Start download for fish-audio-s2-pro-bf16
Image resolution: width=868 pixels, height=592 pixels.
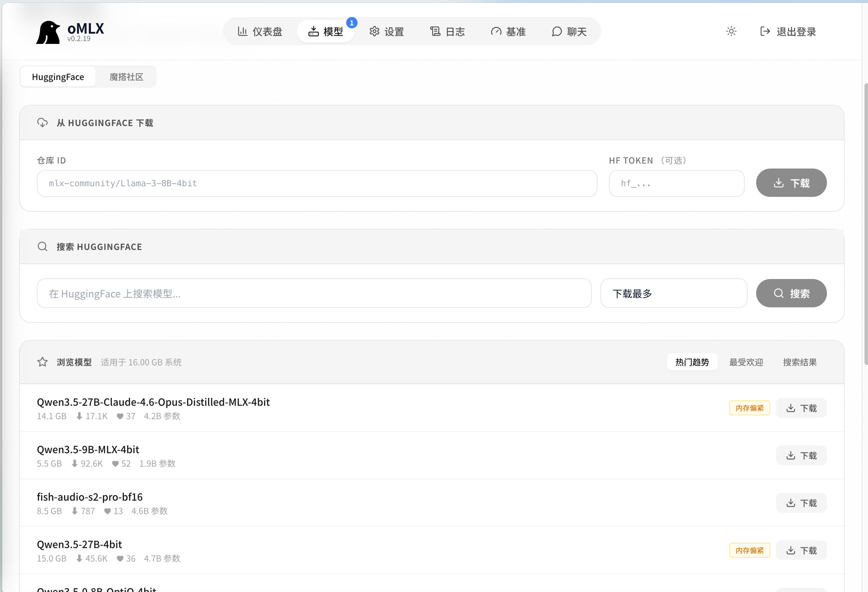(801, 503)
